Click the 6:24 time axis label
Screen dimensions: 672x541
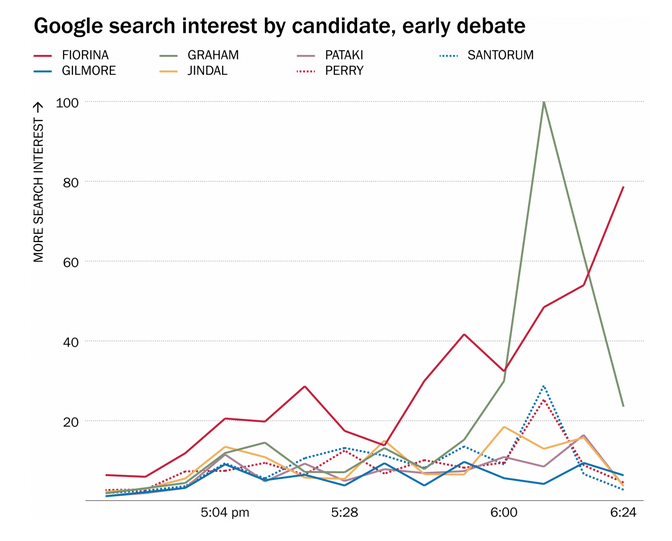tap(623, 513)
